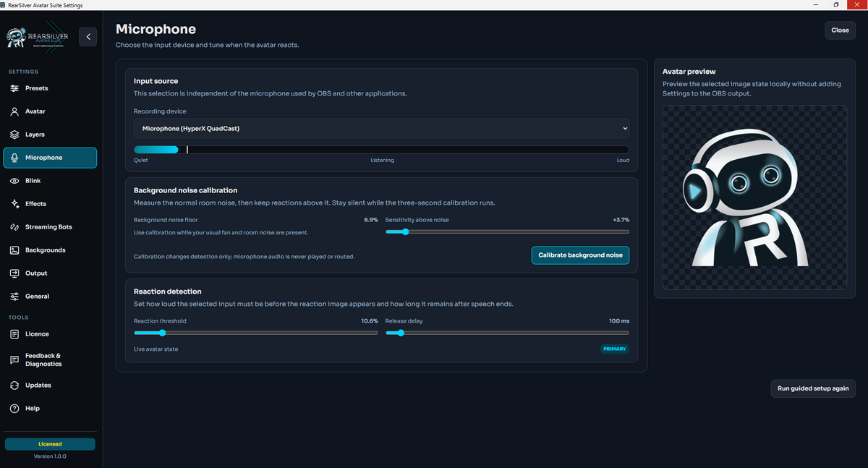Open the Licence menu item
The image size is (868, 468).
pos(50,334)
